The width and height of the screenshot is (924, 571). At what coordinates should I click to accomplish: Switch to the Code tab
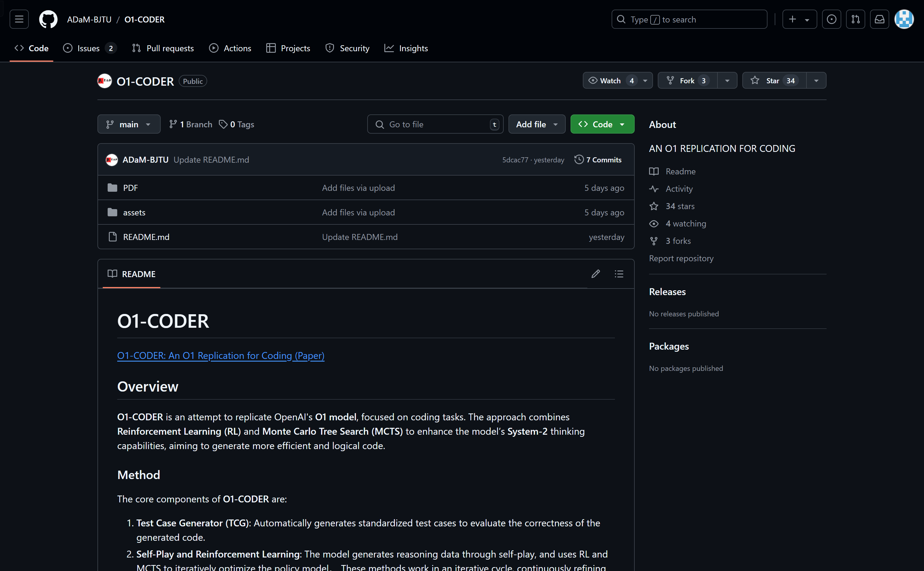coord(31,48)
